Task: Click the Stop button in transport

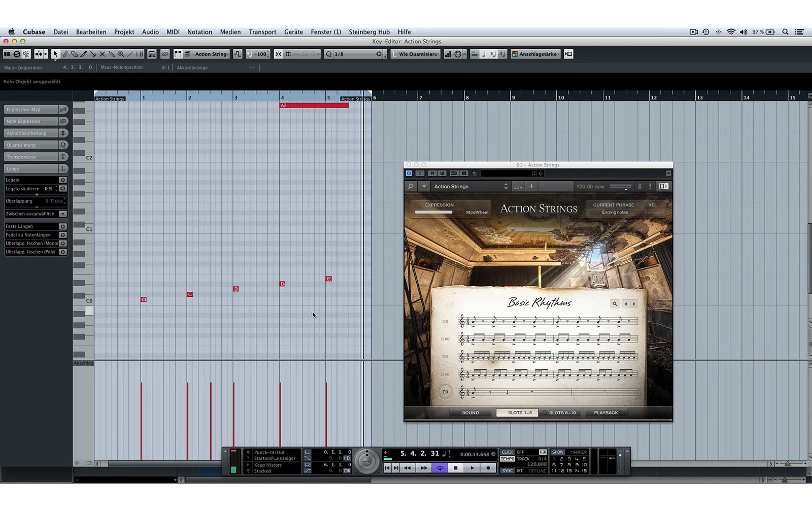Action: point(456,468)
